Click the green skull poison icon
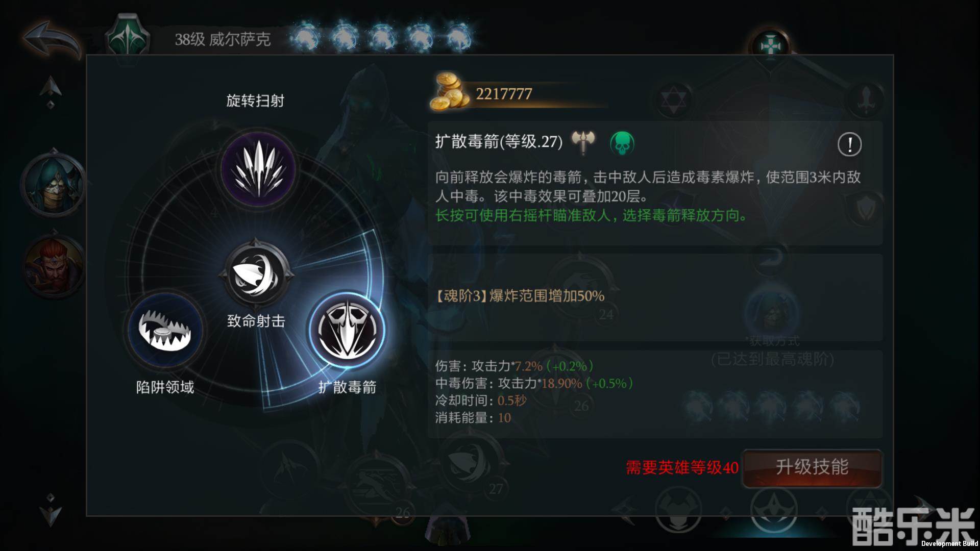The image size is (980, 551). pyautogui.click(x=622, y=143)
